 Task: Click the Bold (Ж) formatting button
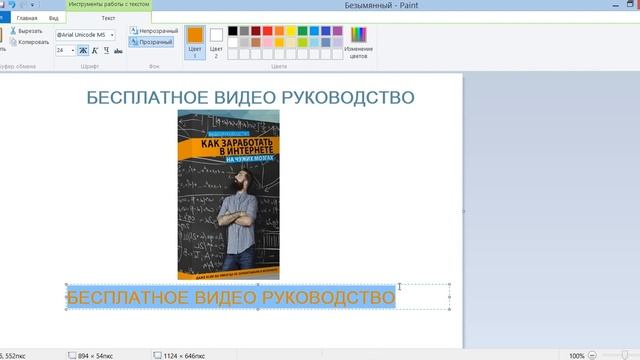(83, 51)
